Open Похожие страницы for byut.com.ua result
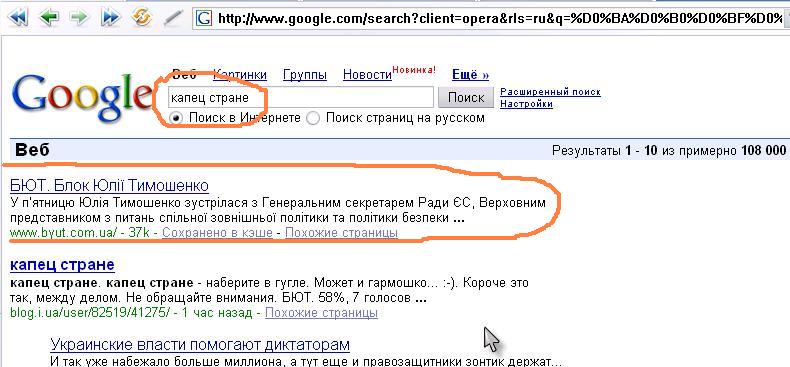Screen dimensions: 790x367 [341, 233]
